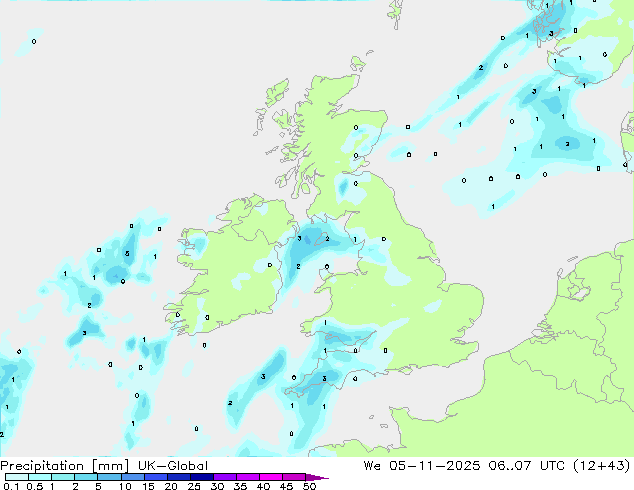Select the 10–15 mm legend swatch
Viewport: 634px width, 490px height.
point(132,477)
